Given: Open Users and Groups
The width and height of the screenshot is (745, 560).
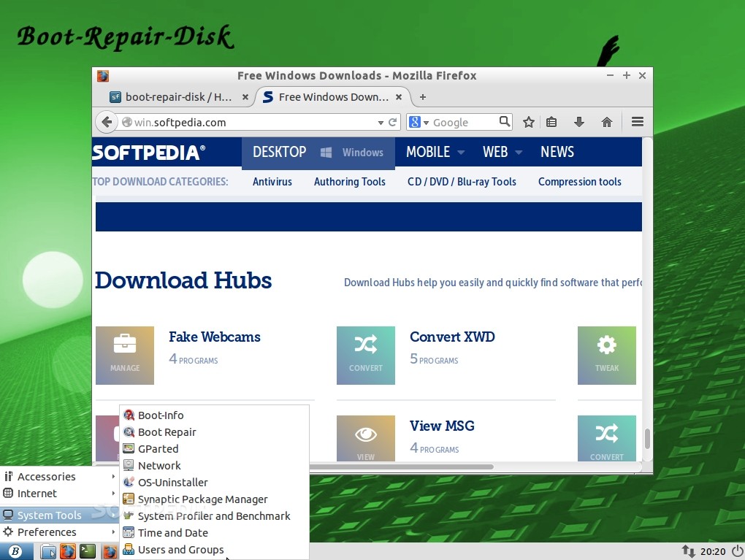Looking at the screenshot, I should tap(214, 550).
